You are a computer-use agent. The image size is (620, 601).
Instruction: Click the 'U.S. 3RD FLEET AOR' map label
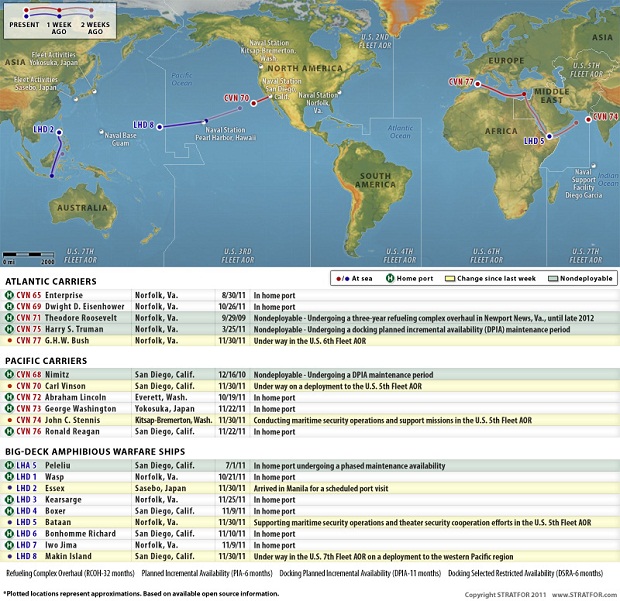click(238, 256)
